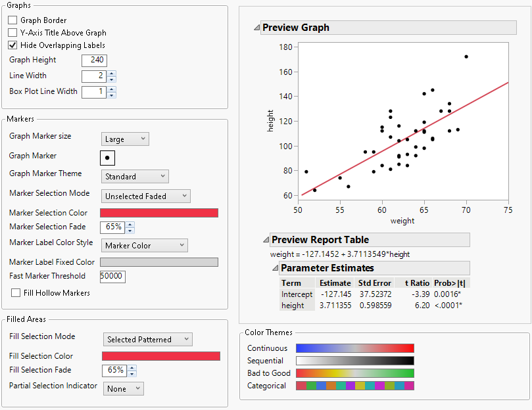Disable Hide Overlapping Labels

click(11, 45)
